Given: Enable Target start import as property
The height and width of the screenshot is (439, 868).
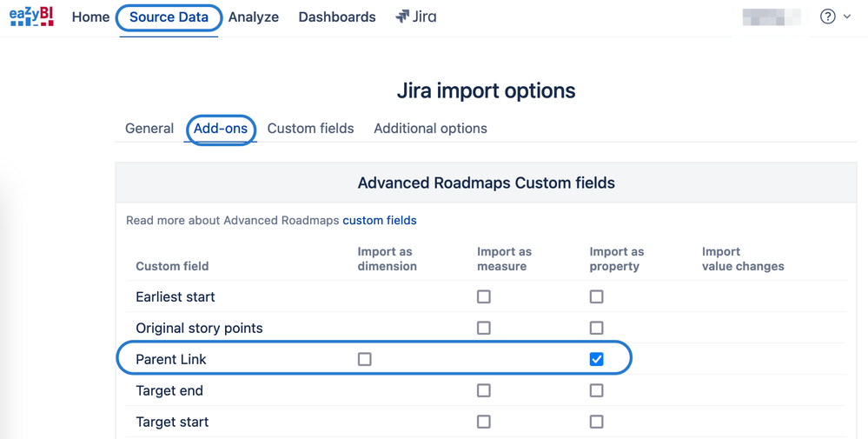Looking at the screenshot, I should coord(596,422).
